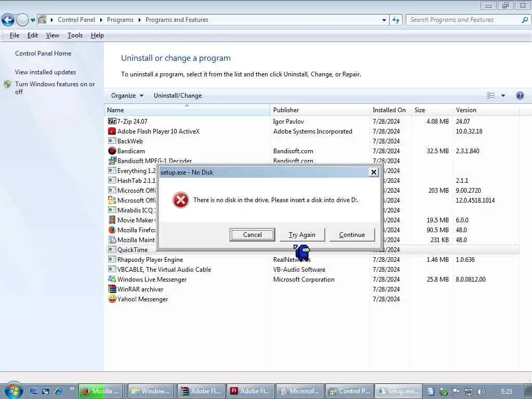The width and height of the screenshot is (532, 399).
Task: Select the Yahoo! Messenger entry
Action: [x=142, y=299]
